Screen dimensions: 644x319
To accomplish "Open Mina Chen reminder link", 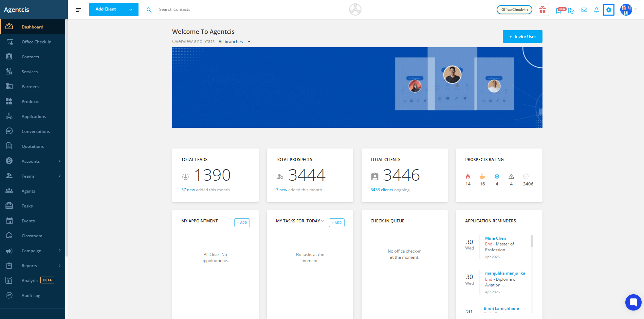I will pos(496,238).
